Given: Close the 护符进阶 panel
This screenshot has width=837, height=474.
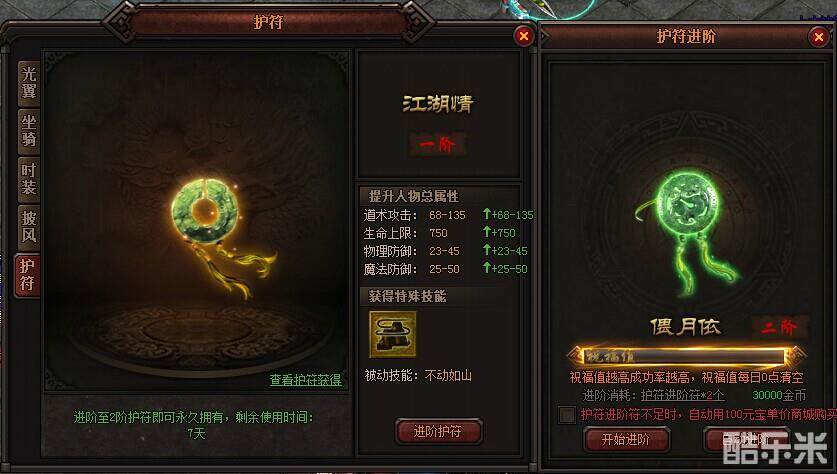Looking at the screenshot, I should (x=818, y=37).
